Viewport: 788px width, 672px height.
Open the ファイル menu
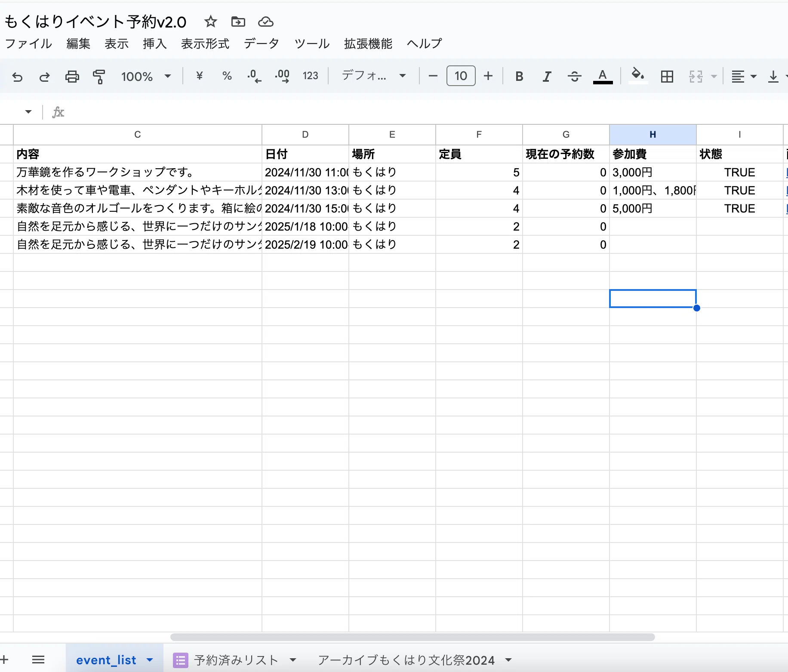coord(29,43)
